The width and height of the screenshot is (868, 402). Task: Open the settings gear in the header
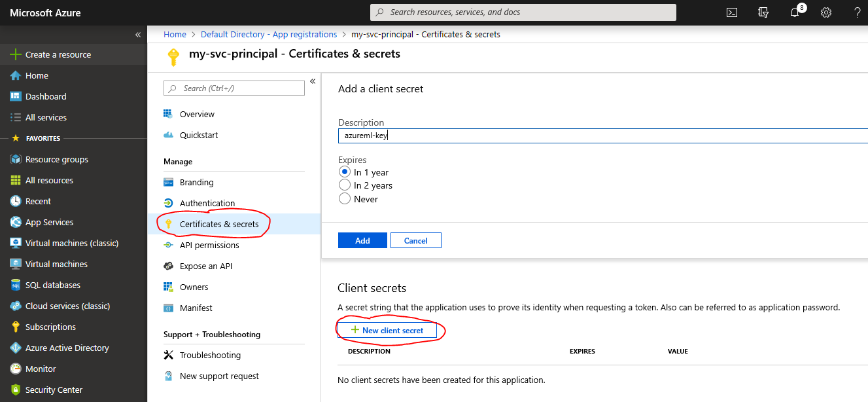click(x=826, y=12)
